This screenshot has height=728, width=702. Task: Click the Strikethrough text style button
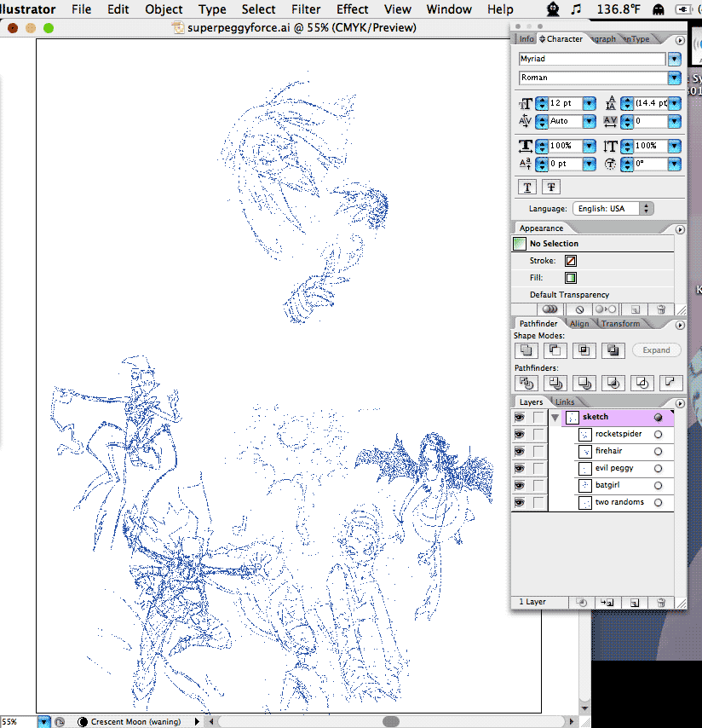[551, 188]
